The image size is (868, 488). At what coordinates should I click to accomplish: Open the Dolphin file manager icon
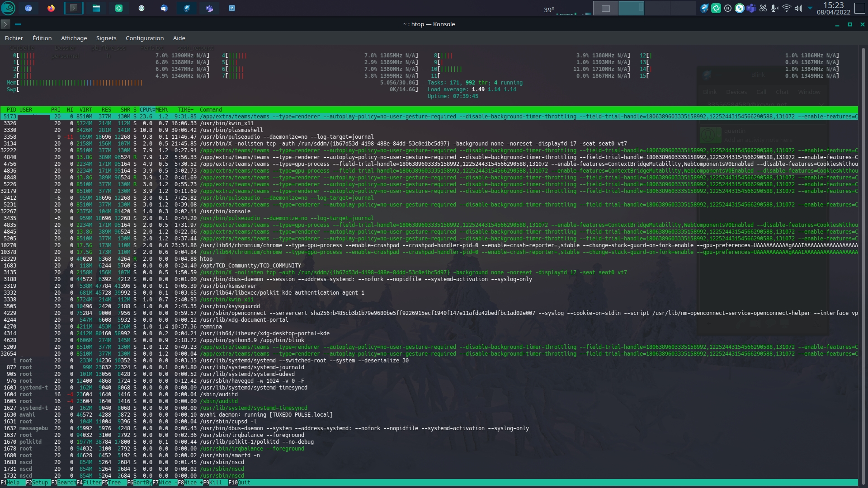click(96, 8)
